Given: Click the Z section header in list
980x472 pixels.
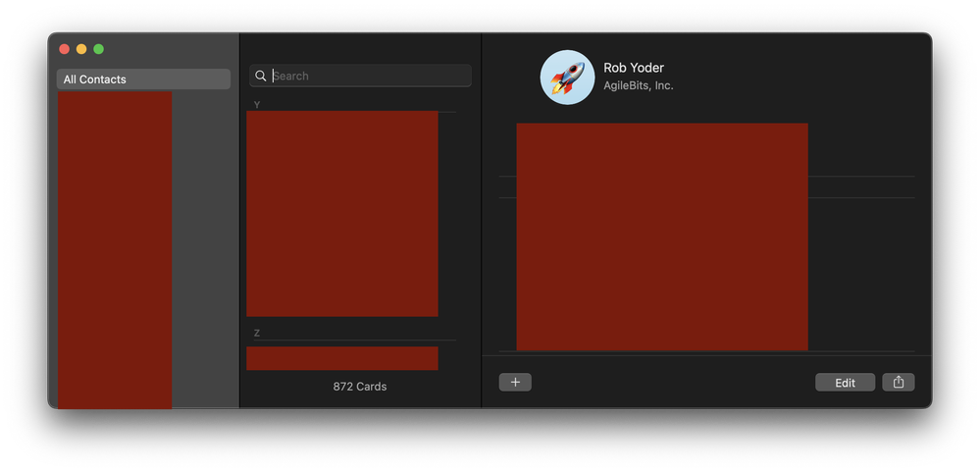Looking at the screenshot, I should tap(257, 334).
